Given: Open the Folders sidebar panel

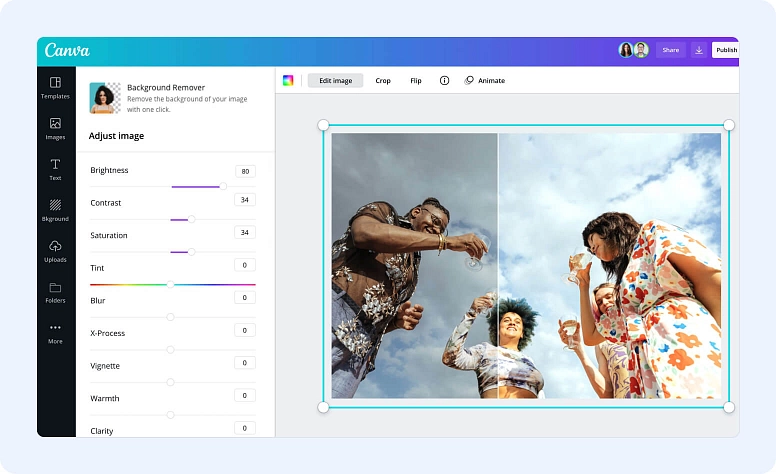Looking at the screenshot, I should 55,291.
